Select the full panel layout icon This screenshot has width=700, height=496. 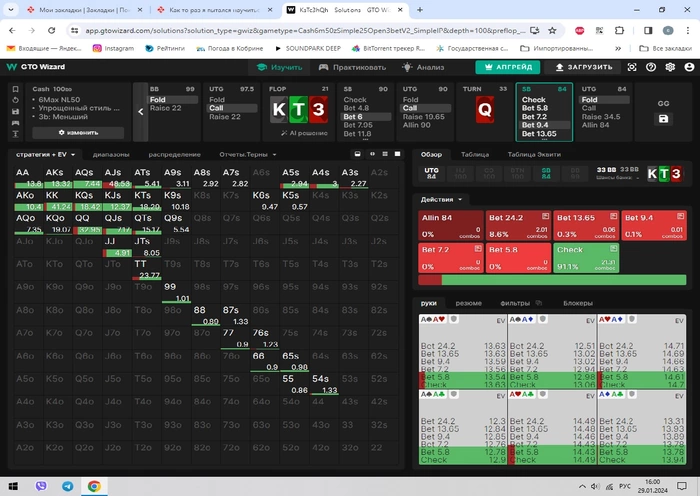point(397,154)
